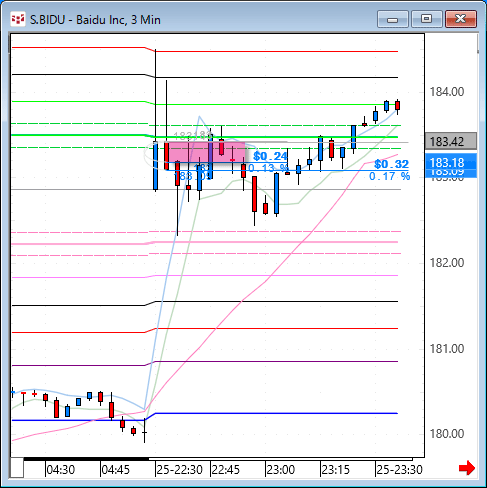487x488 pixels.
Task: Click the 0.17 % percentage label
Action: pos(389,176)
